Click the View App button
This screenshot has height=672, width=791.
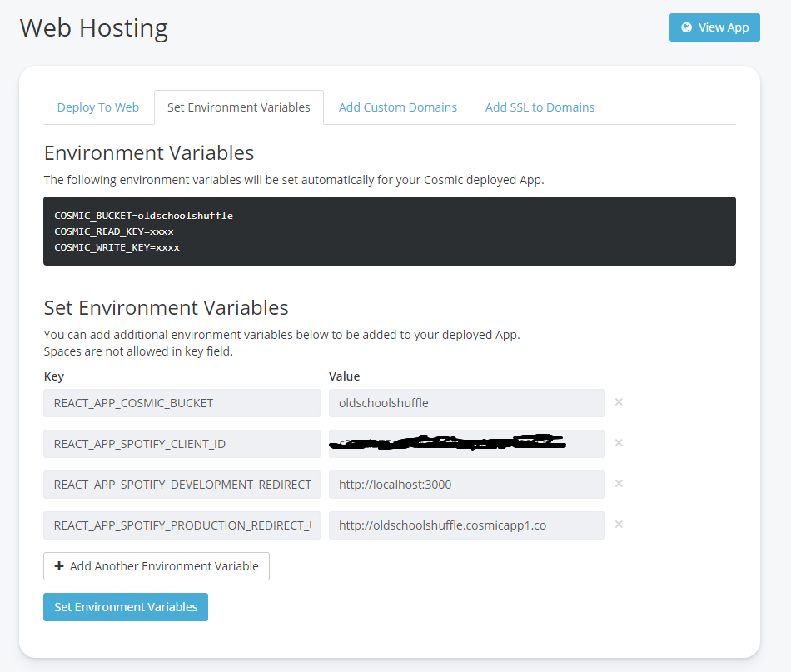714,27
